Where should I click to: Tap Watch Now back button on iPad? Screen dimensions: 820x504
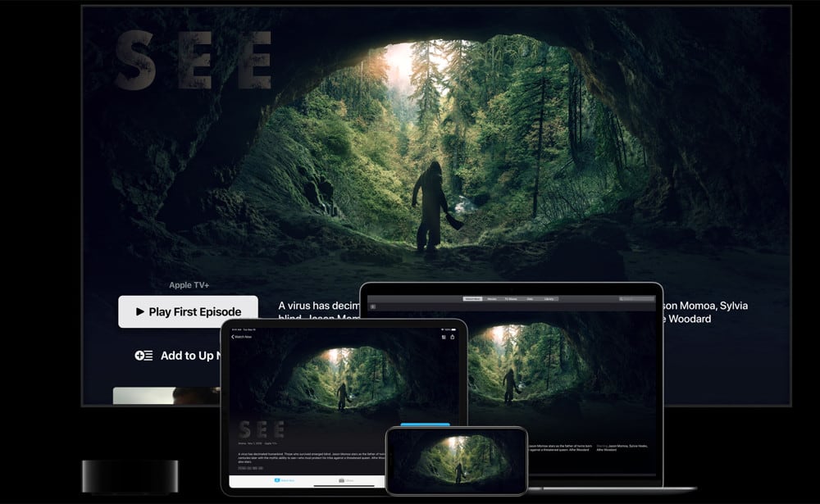(242, 337)
